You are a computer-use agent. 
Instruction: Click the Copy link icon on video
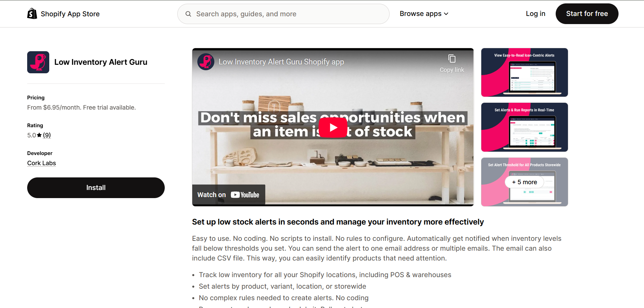(452, 59)
